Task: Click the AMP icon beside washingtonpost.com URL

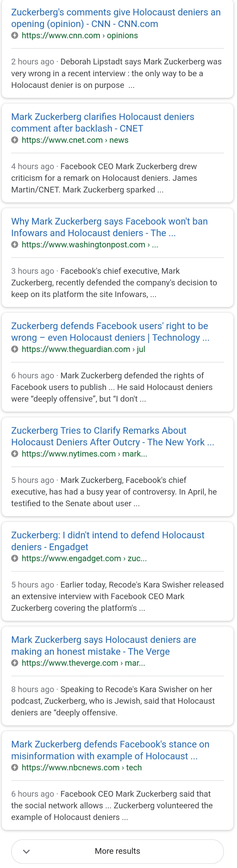Action: click(x=14, y=244)
